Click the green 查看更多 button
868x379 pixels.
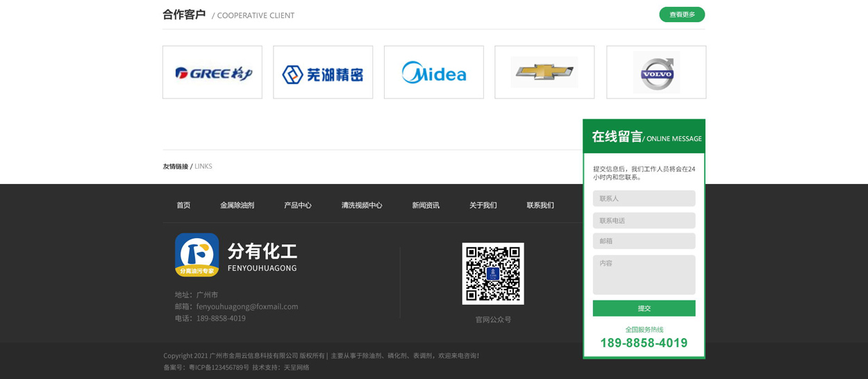coord(682,15)
